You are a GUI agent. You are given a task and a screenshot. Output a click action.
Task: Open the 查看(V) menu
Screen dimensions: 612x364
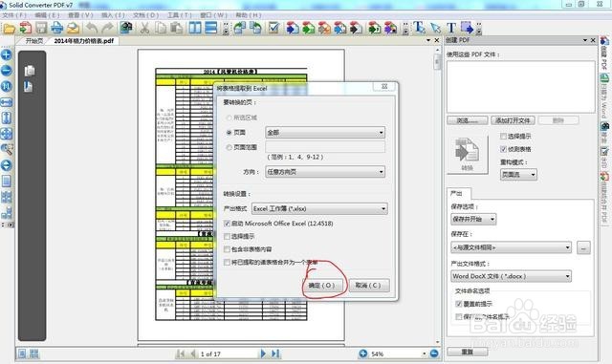click(80, 15)
